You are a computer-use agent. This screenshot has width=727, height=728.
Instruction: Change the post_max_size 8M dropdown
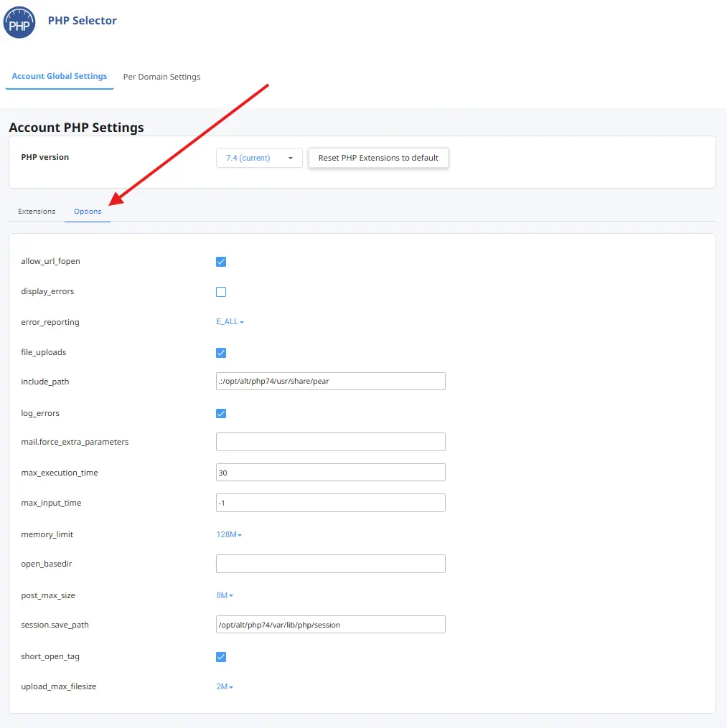225,596
